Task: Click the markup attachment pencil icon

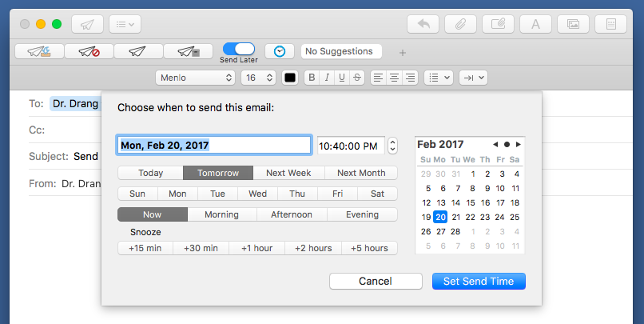Action: 498,24
